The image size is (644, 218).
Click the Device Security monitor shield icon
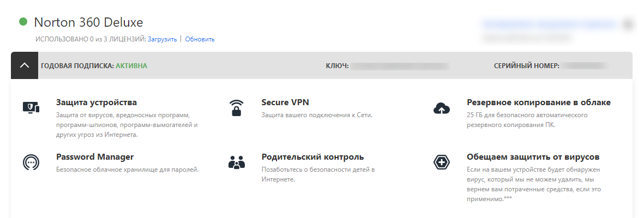[x=31, y=107]
